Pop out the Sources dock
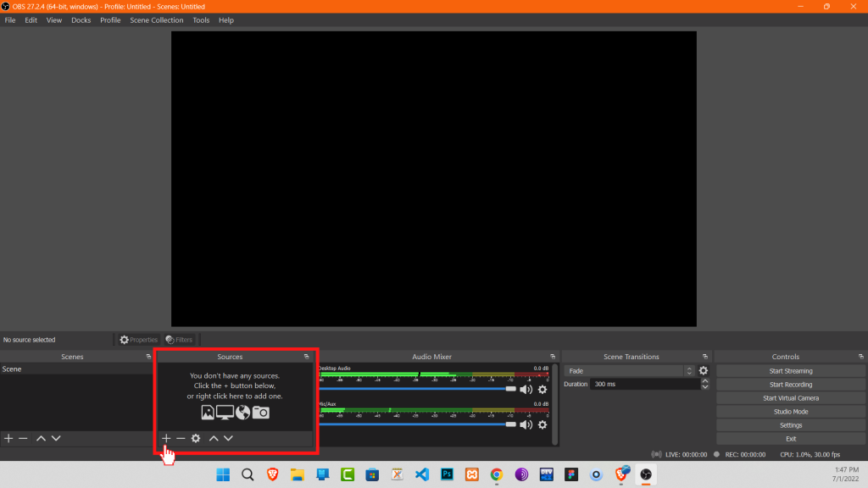868x488 pixels. pos(307,357)
